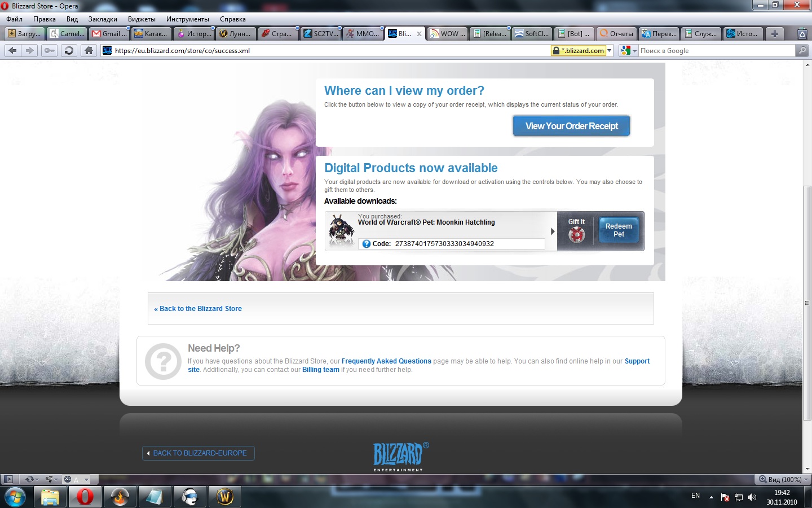Go back with the Back arrow button
Screen dimensions: 812x508
click(x=12, y=50)
